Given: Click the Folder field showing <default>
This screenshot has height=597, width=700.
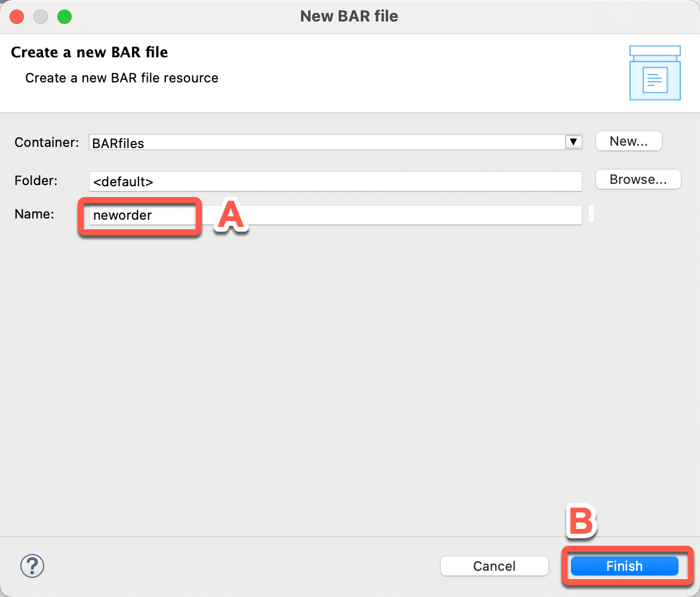Looking at the screenshot, I should pyautogui.click(x=334, y=181).
